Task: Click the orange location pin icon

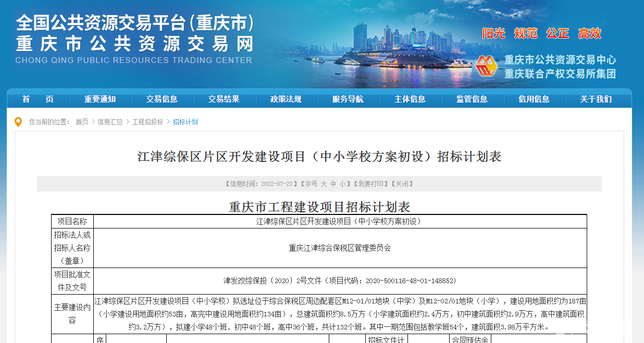Action: click(x=18, y=122)
